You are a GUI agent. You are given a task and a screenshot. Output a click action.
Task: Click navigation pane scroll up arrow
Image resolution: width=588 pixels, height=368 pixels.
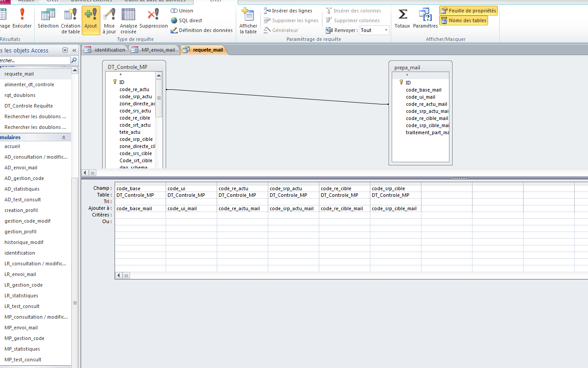75,70
